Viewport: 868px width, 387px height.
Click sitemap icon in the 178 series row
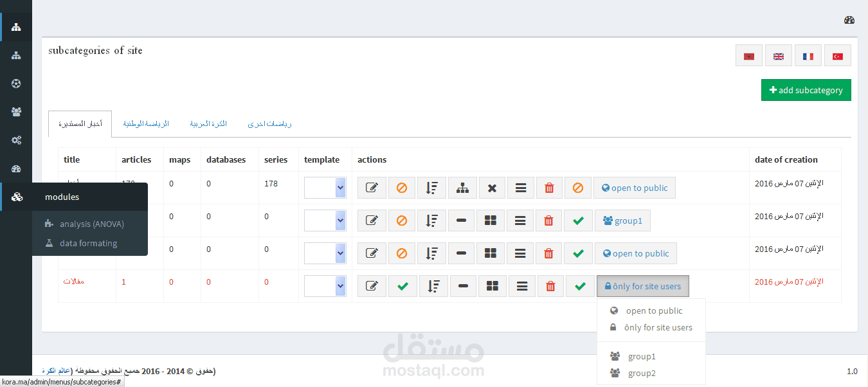pyautogui.click(x=462, y=188)
